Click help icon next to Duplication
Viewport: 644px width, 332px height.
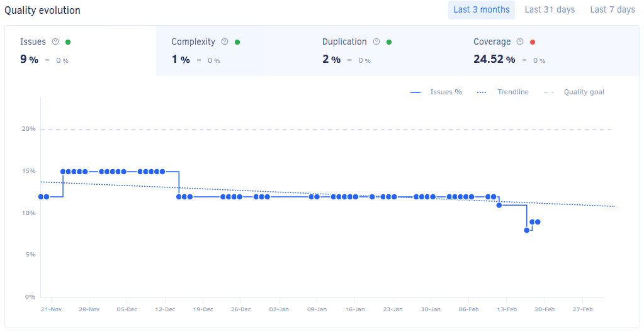pos(376,42)
